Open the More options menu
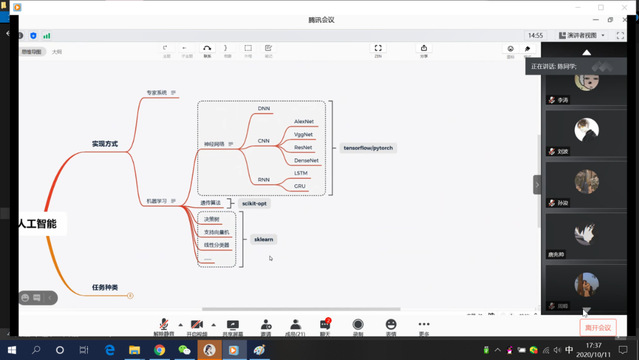Screen dimensions: 639x360 click(424, 327)
